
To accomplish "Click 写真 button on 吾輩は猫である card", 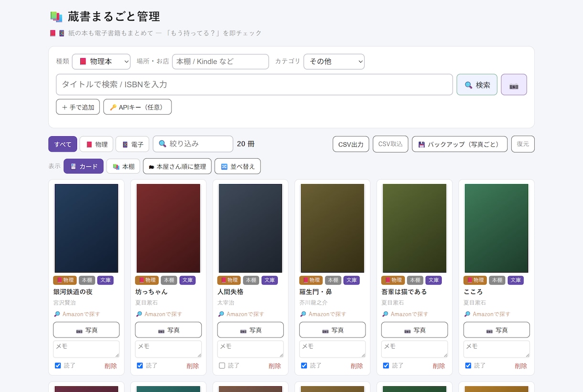I will [414, 330].
